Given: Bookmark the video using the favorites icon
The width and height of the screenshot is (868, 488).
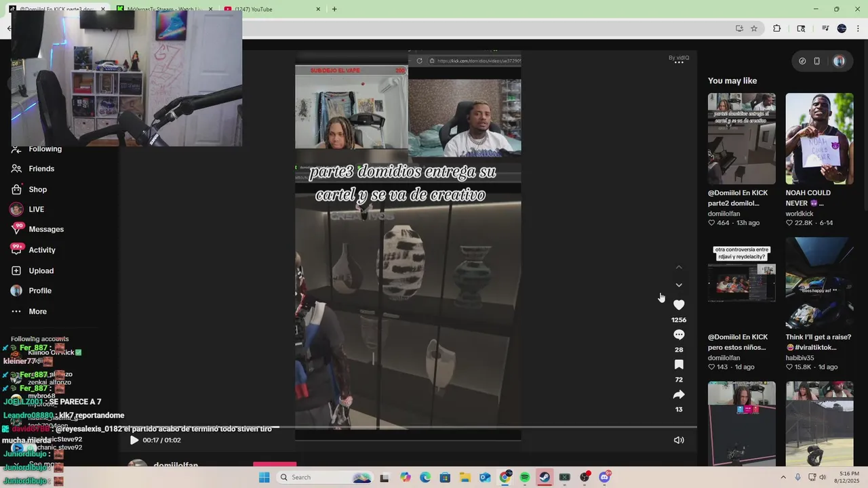Looking at the screenshot, I should (679, 365).
